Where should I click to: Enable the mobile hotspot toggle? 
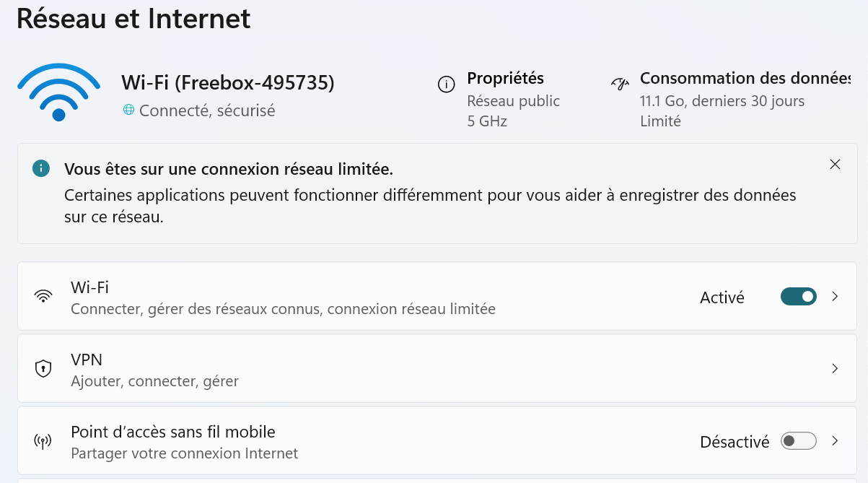798,441
